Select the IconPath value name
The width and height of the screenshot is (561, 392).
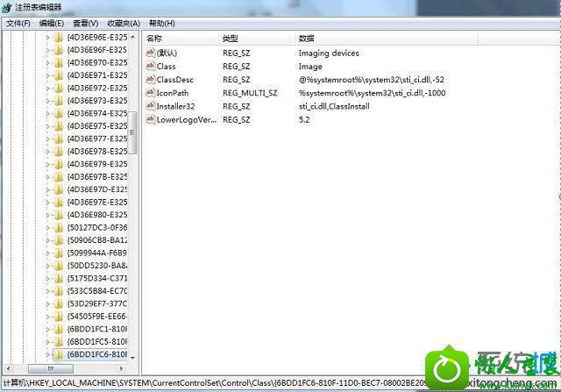pos(173,93)
